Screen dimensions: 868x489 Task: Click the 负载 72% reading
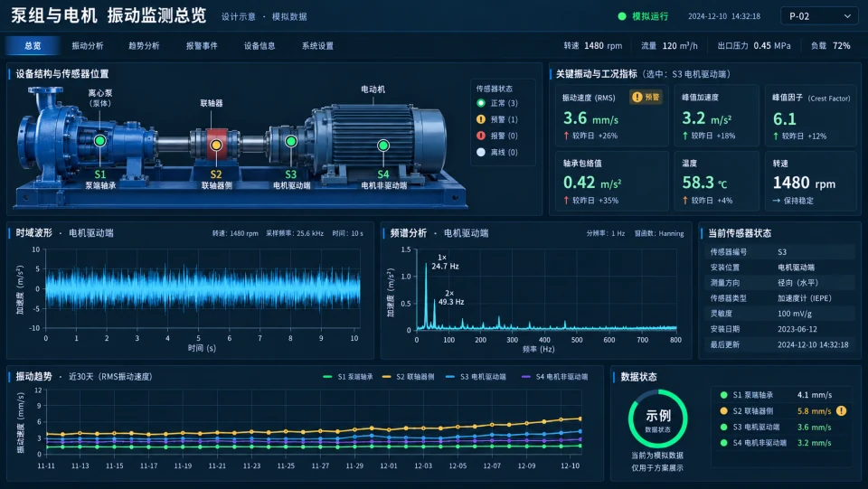click(830, 46)
